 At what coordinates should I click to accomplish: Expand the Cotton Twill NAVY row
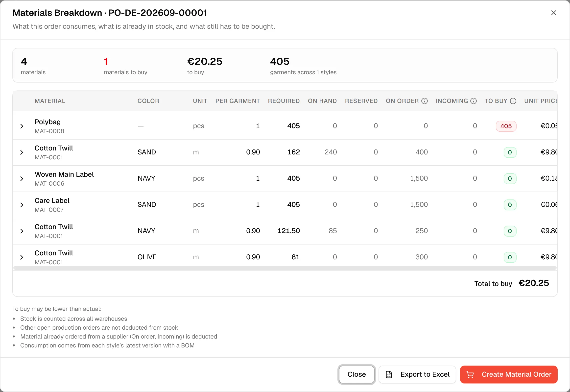tap(22, 231)
